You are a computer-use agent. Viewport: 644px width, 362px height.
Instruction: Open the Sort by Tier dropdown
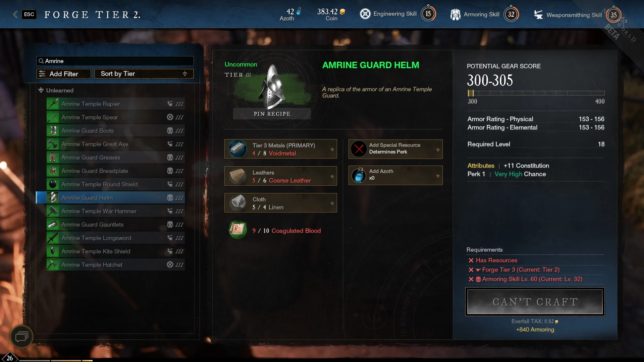(144, 74)
